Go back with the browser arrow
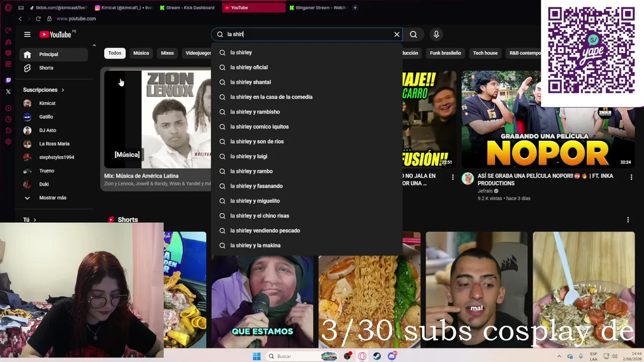This screenshot has height=362, width=644. tap(20, 19)
